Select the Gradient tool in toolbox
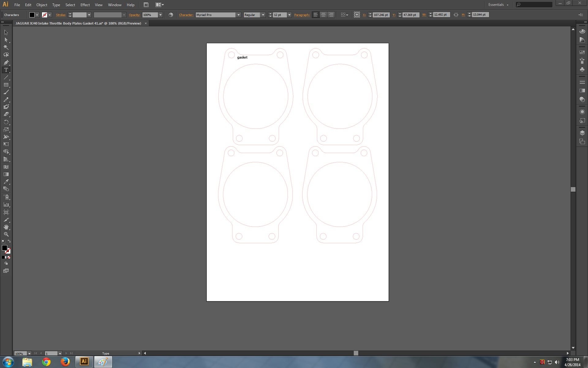This screenshot has height=368, width=588. (x=6, y=174)
